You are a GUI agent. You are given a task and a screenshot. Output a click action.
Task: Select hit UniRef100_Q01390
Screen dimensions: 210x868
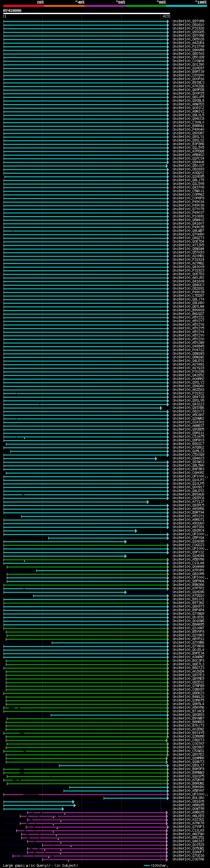(x=188, y=65)
